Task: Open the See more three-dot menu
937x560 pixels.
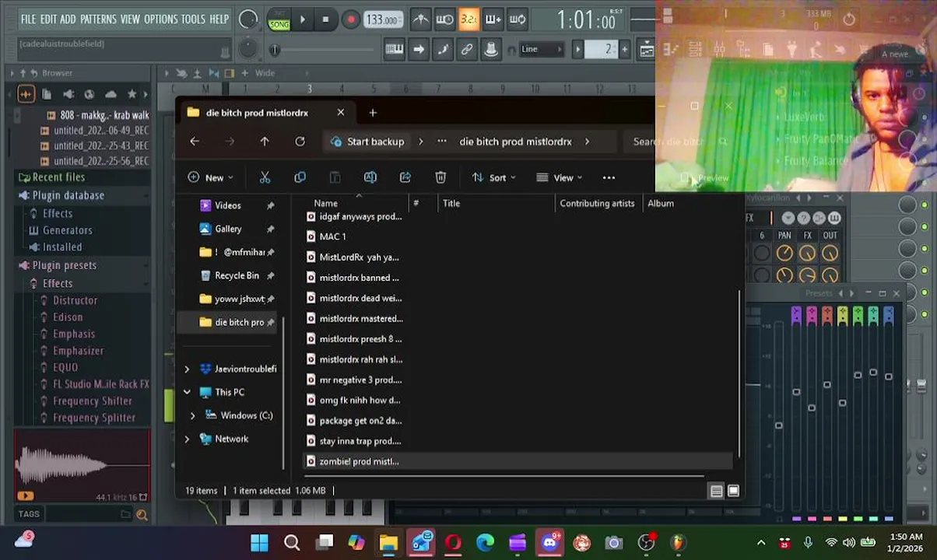Action: coord(609,177)
